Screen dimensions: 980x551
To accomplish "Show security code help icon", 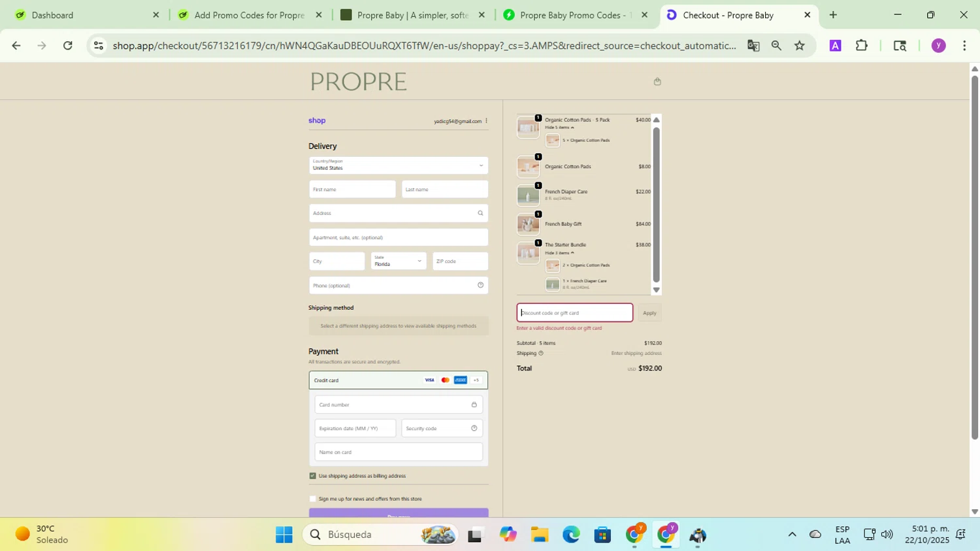I will [474, 428].
